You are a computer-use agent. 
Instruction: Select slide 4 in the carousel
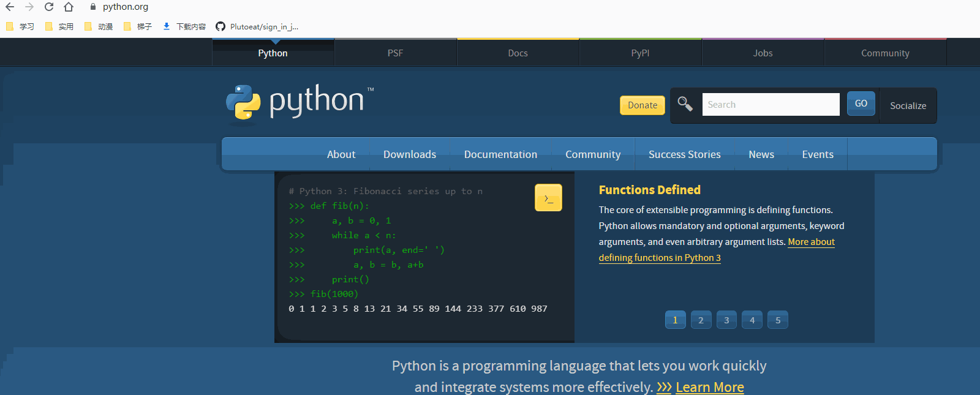(x=753, y=320)
